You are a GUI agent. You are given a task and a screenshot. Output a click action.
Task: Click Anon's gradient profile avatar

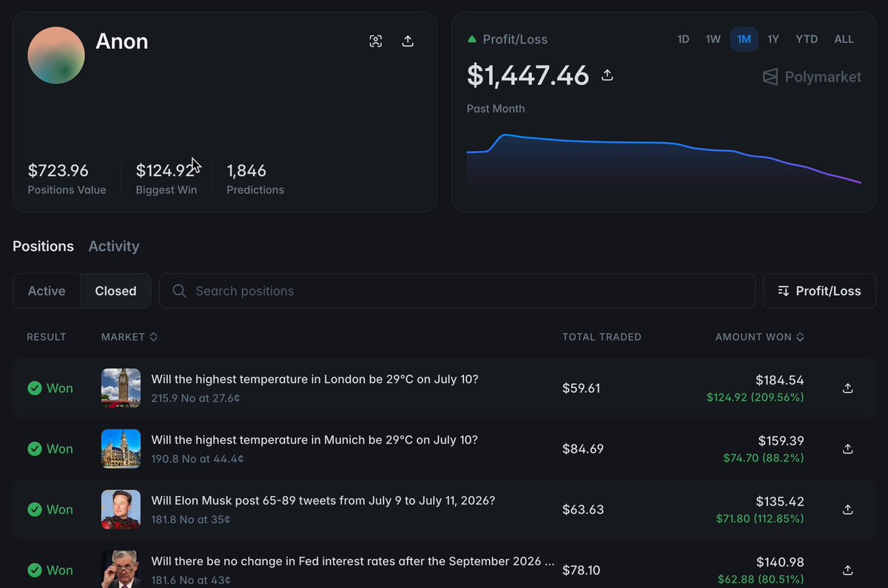tap(56, 55)
